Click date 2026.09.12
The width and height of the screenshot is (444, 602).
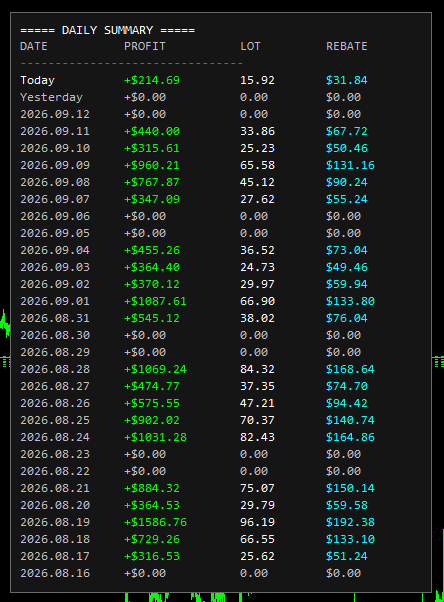55,114
